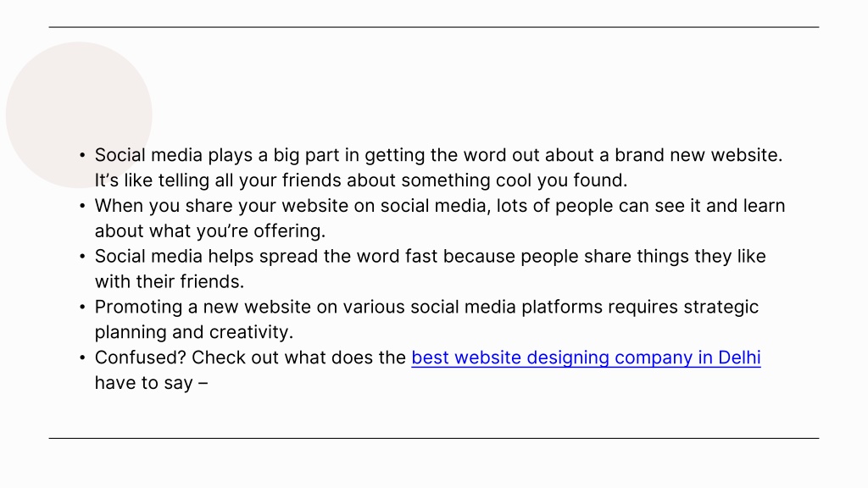Screen dimensions: 868x488
Task: Click the line 'When you share your website'
Action: point(440,206)
